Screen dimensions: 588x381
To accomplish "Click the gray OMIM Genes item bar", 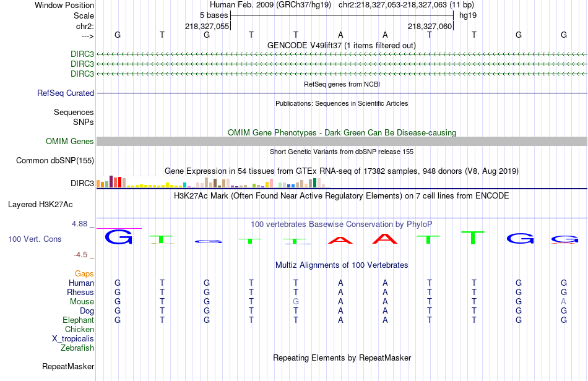I will [x=342, y=141].
